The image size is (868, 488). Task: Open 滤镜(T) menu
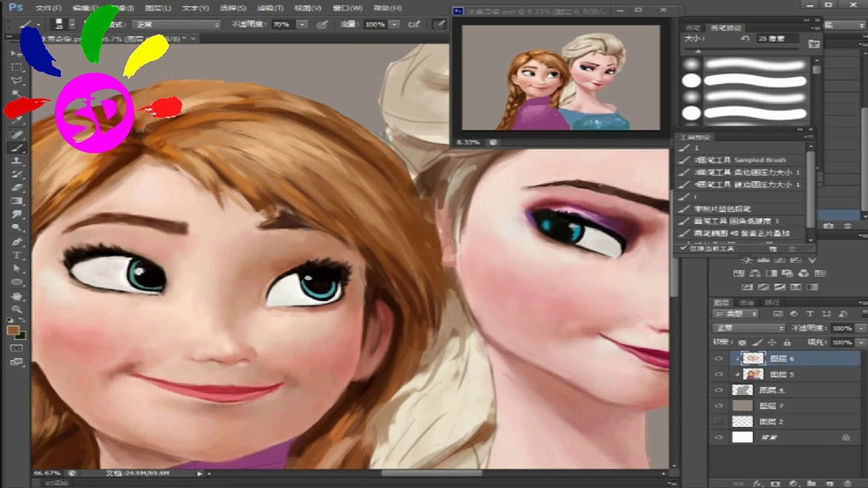point(271,8)
